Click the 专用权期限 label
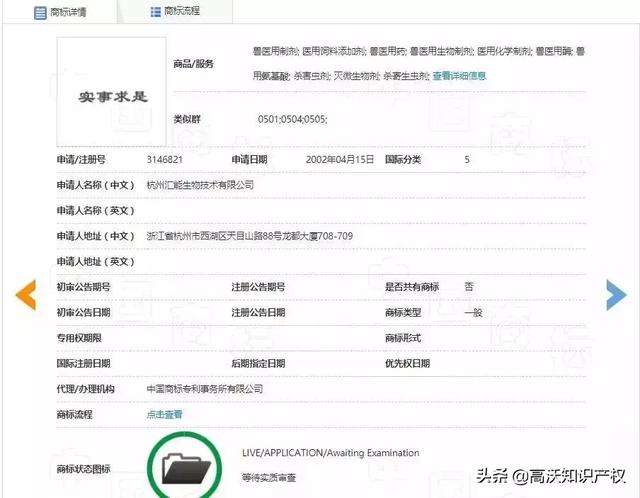Viewport: 640px width, 498px height. pos(79,338)
